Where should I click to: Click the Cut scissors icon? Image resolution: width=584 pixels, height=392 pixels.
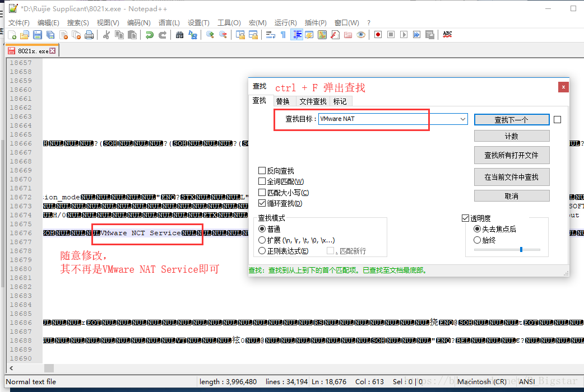[106, 35]
